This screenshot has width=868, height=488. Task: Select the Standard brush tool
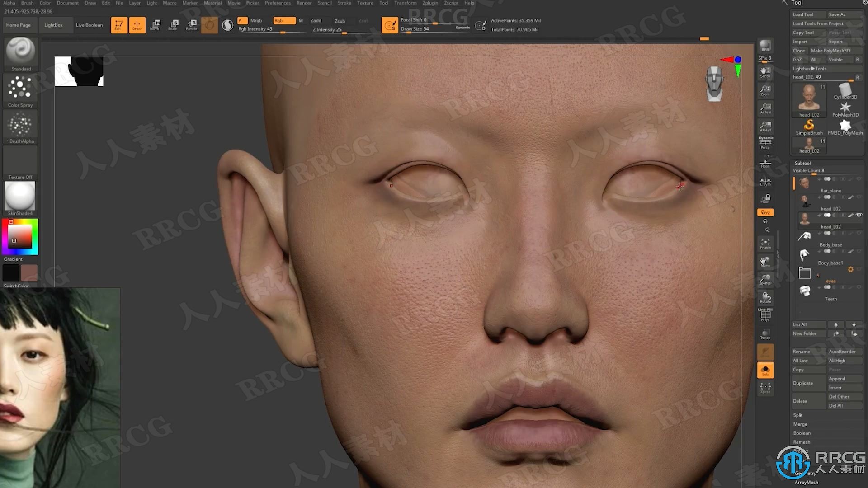coord(20,53)
